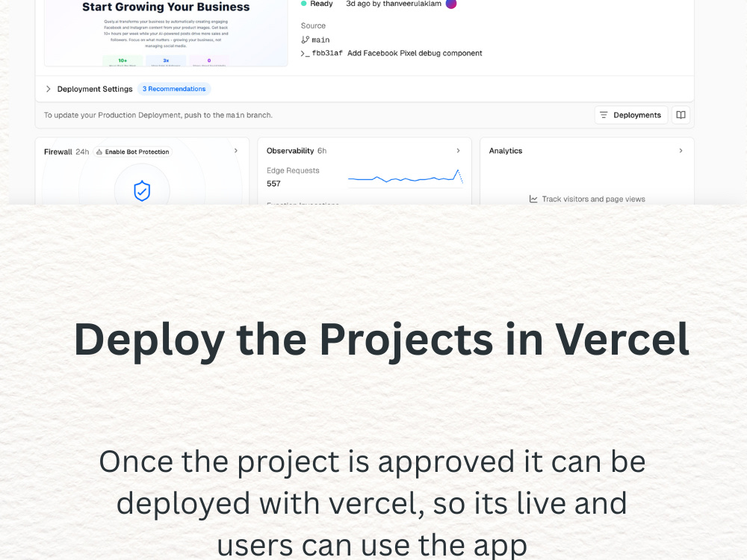Click the commit message Add Facebook Pixel debug component
The image size is (747, 560).
coord(415,53)
